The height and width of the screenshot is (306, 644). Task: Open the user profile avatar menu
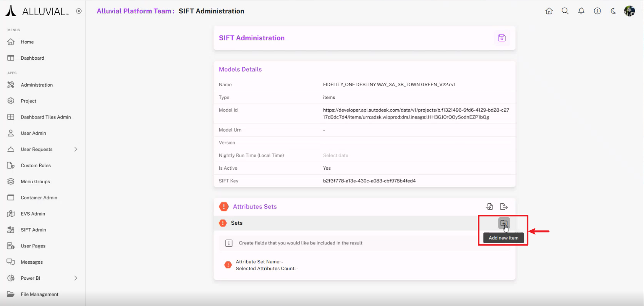pyautogui.click(x=629, y=11)
